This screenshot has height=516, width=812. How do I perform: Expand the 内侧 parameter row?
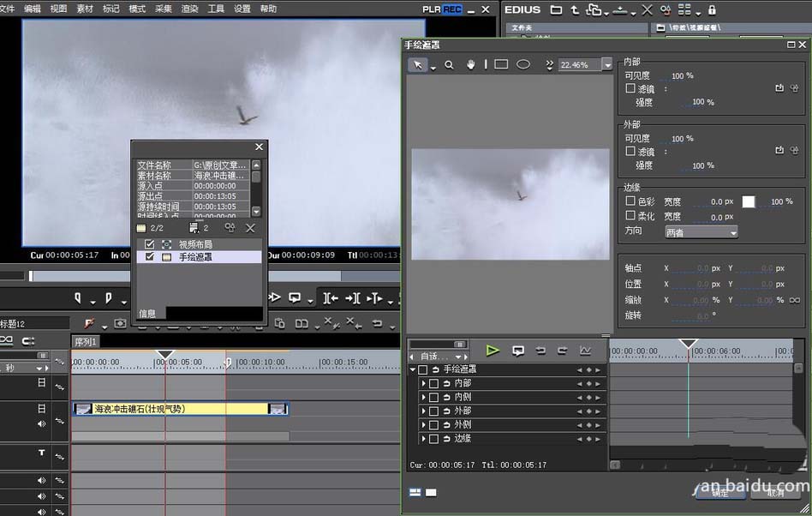[x=424, y=398]
